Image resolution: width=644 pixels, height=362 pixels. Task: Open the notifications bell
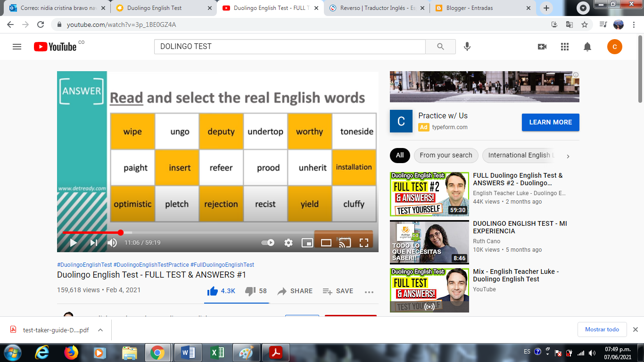(x=587, y=47)
